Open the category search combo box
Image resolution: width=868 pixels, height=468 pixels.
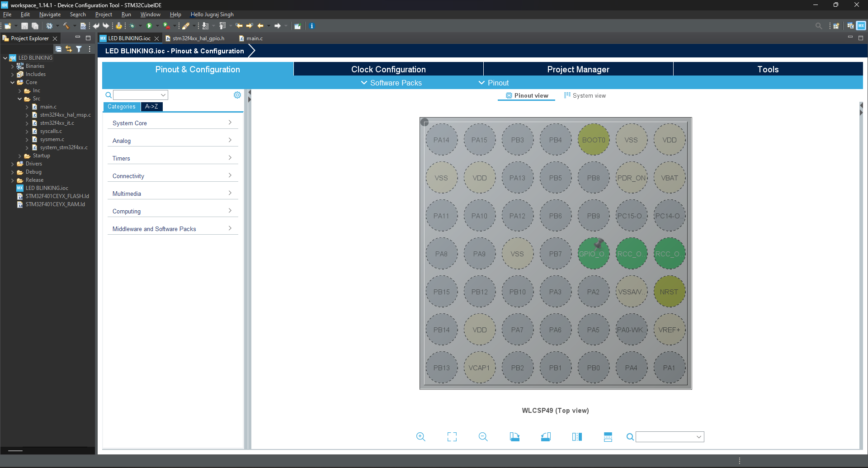[141, 95]
